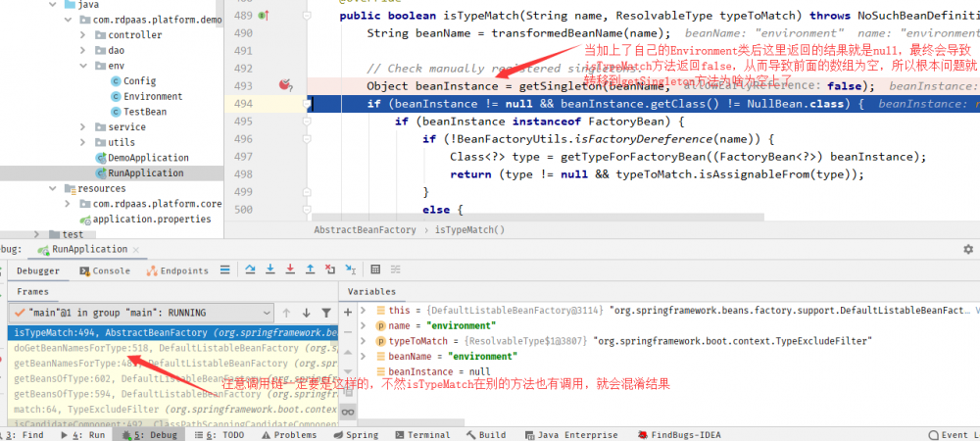Screen dimensions: 980x441
Task: Open the 4: Run tool window
Action: coord(83,435)
